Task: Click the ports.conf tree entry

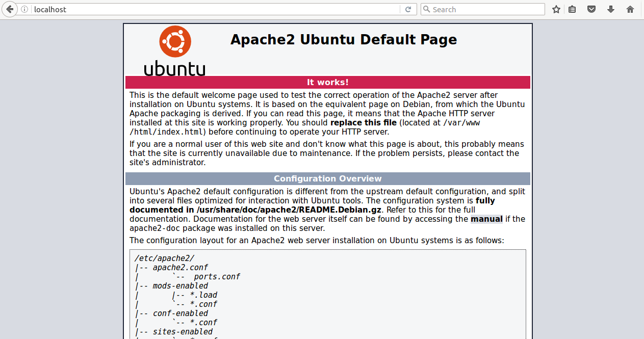Action: (217, 277)
